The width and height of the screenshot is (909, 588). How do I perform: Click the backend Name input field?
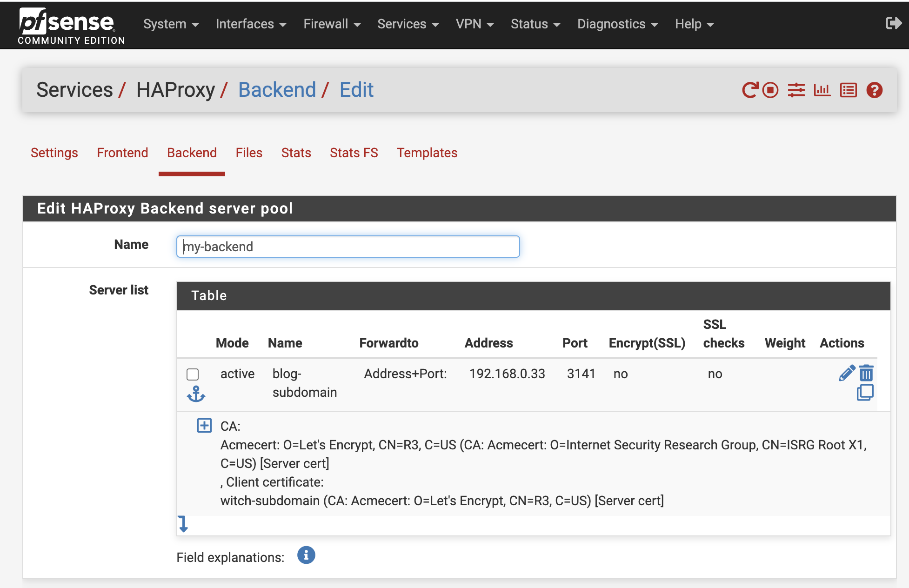click(x=348, y=247)
